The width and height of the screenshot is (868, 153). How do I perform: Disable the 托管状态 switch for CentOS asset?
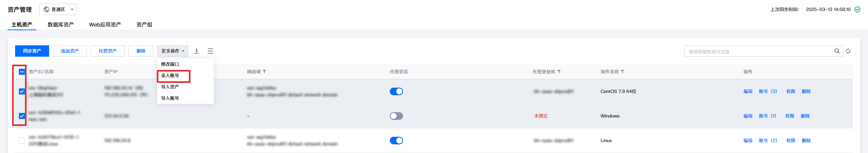[x=396, y=91]
